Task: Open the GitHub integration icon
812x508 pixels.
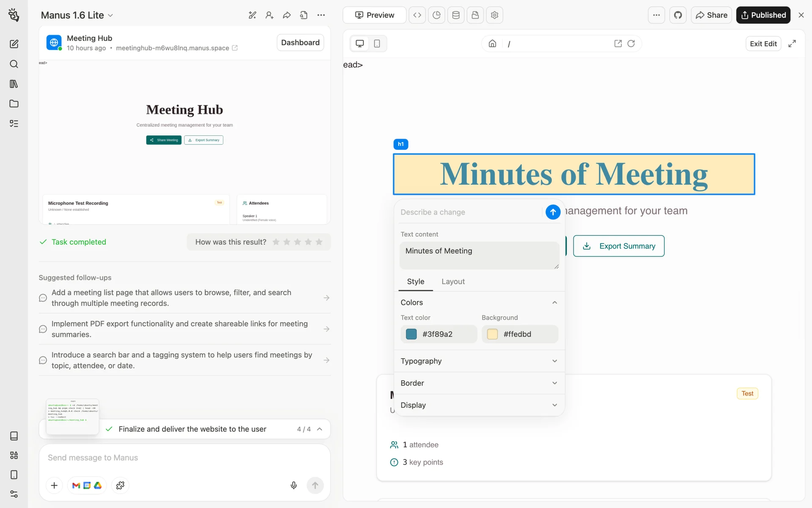Action: (x=678, y=15)
